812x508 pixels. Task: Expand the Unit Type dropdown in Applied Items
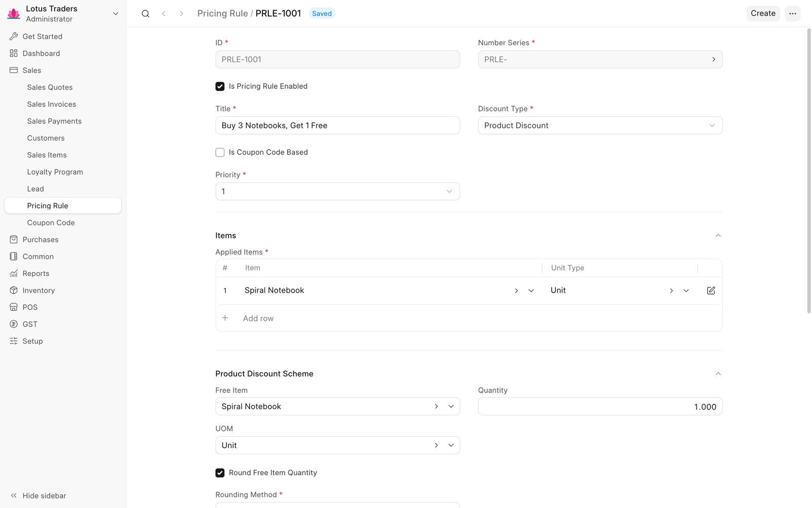tap(686, 291)
